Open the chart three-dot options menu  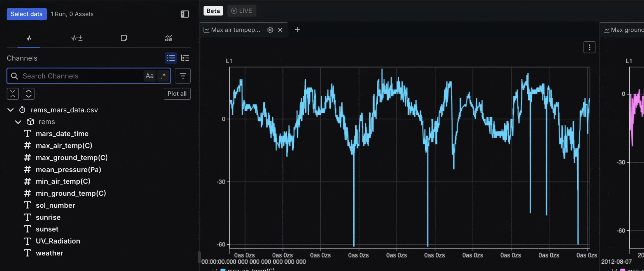coord(589,47)
